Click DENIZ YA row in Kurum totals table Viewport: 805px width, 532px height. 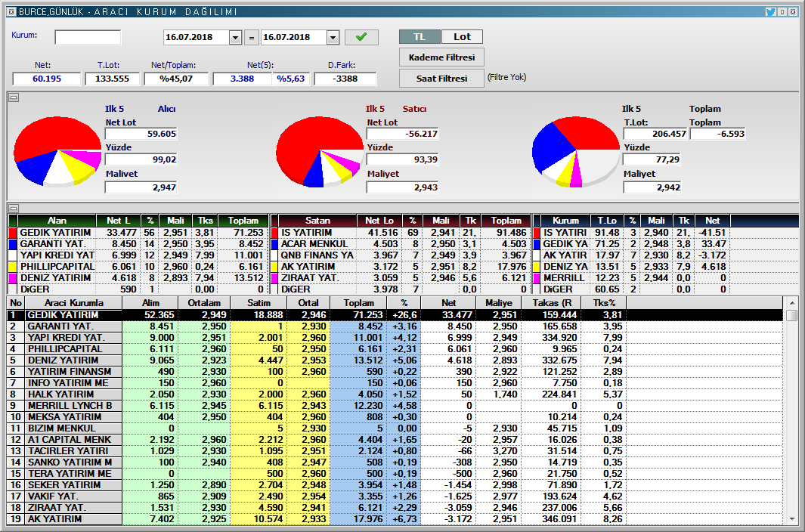(x=631, y=267)
